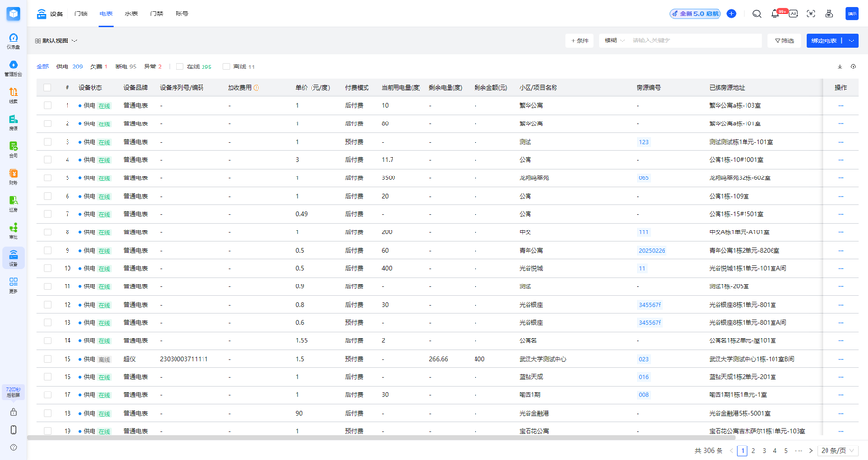Click the mobile phone icon in sidebar
The image size is (868, 460).
14,429
